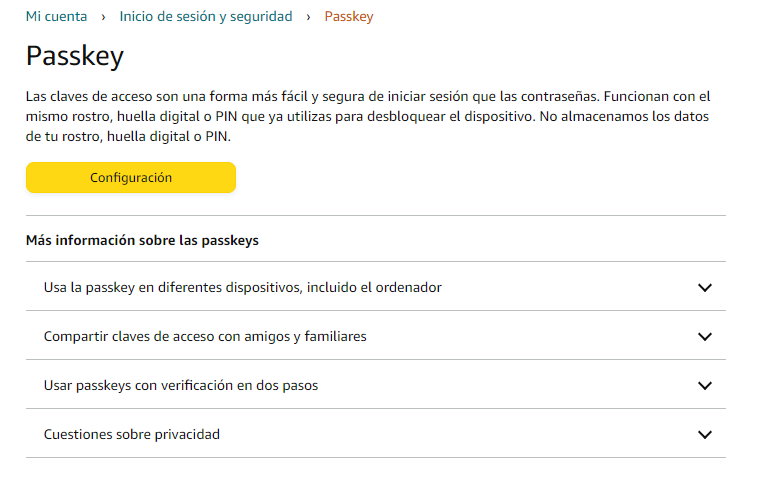Expand 'Compartir claves de acceso con amigos y familiares'
The height and width of the screenshot is (480, 758).
click(x=205, y=336)
